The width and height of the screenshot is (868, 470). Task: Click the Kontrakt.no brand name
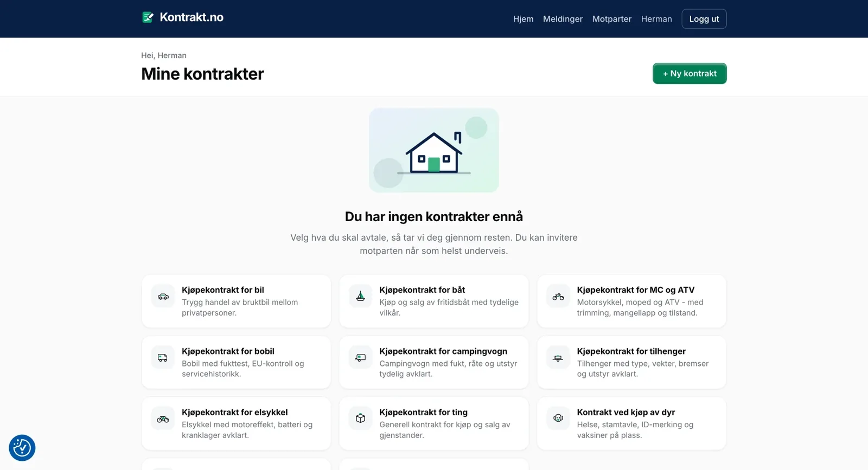click(x=192, y=17)
